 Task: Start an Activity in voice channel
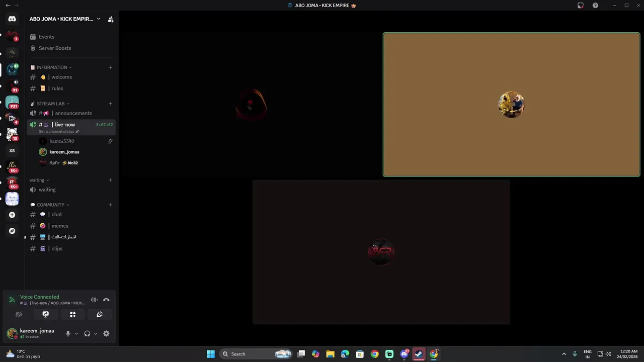[72, 314]
